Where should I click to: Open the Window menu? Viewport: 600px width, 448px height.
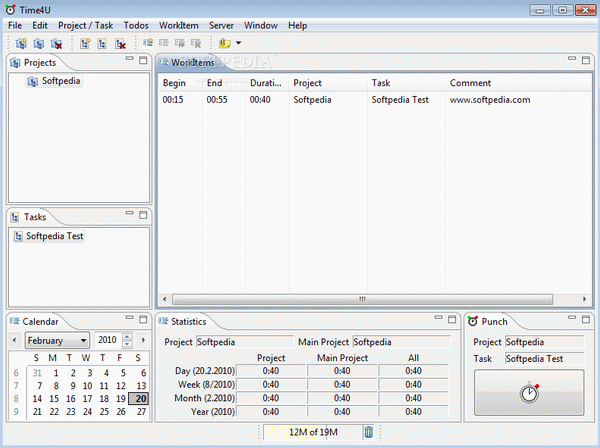click(261, 26)
